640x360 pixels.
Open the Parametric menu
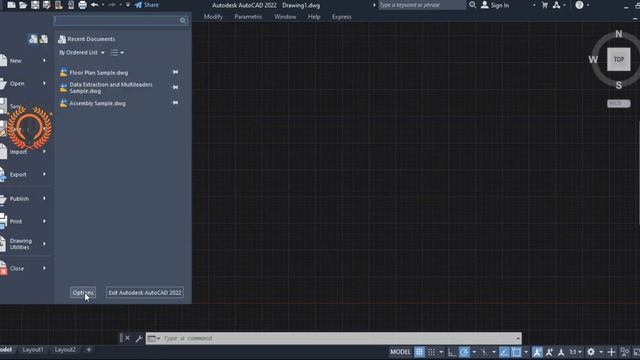(x=248, y=17)
